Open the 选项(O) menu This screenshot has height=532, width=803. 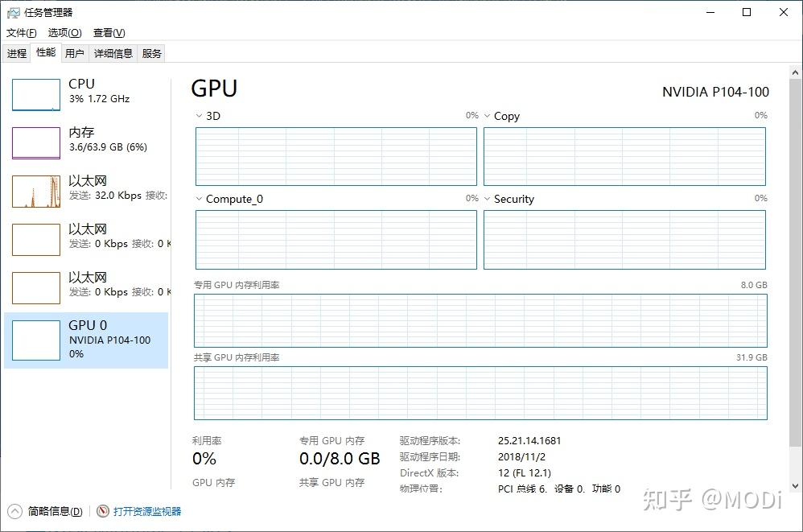(x=64, y=33)
